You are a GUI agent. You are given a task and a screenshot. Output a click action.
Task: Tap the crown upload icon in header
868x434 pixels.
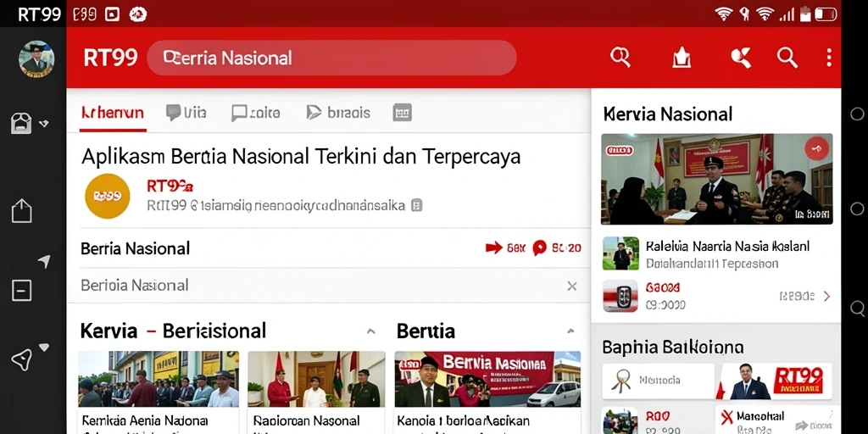pyautogui.click(x=682, y=58)
